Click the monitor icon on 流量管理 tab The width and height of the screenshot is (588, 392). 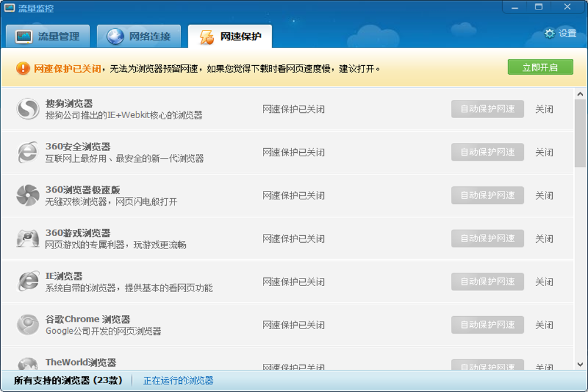tap(24, 36)
